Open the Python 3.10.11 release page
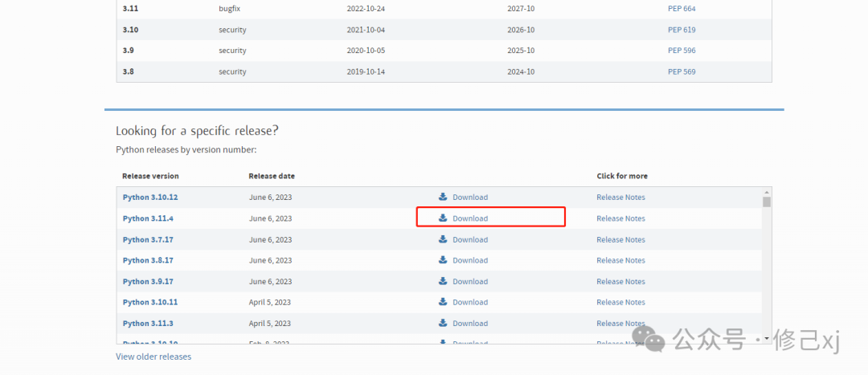 (x=150, y=302)
